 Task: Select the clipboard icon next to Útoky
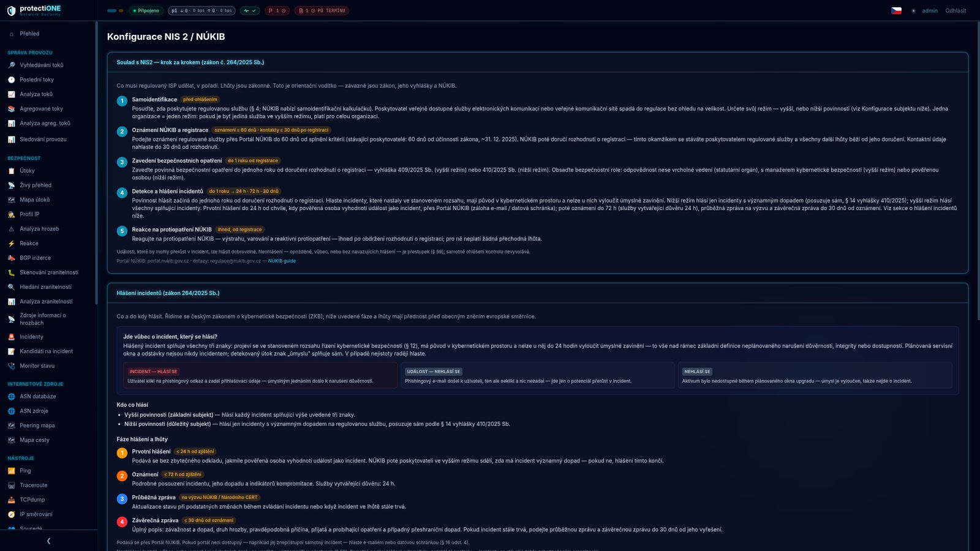tap(11, 171)
